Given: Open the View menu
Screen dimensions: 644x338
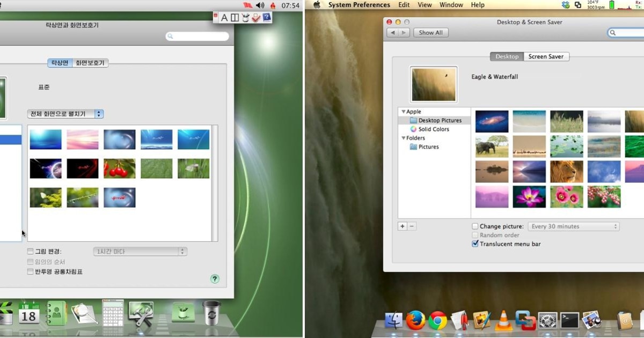Looking at the screenshot, I should click(x=425, y=5).
